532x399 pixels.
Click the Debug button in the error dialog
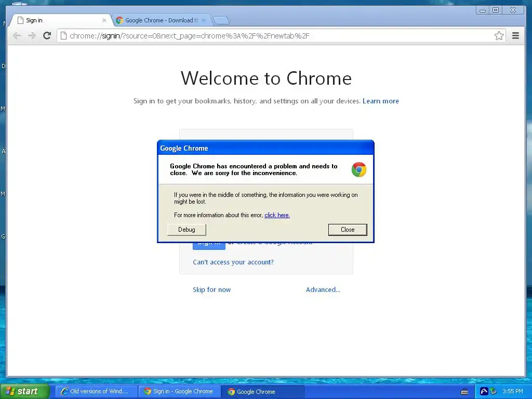[187, 230]
